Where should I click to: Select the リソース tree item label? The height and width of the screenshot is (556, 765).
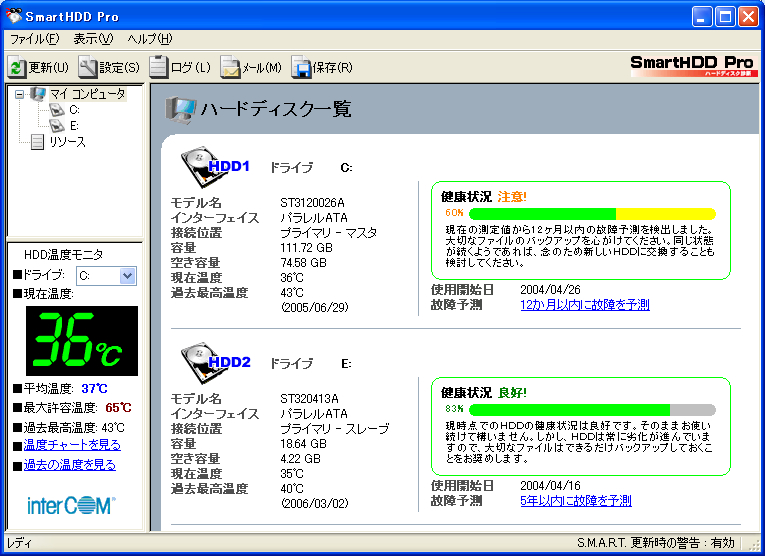(x=67, y=142)
